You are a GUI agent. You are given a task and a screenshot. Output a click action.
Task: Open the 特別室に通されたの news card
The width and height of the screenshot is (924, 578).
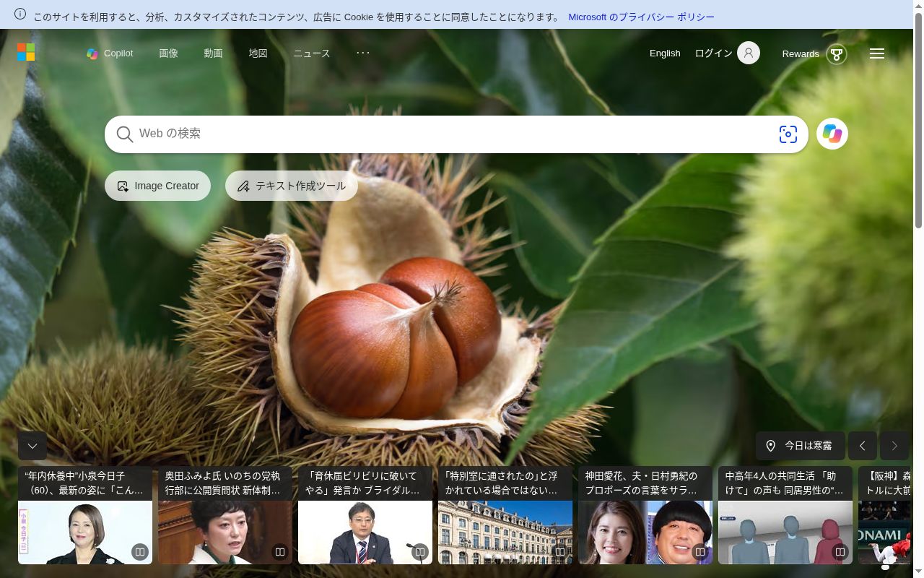505,515
